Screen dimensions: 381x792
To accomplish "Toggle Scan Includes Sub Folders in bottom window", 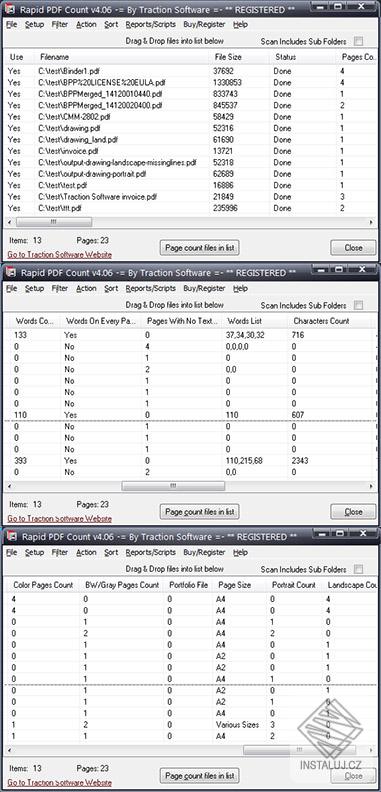I will click(x=358, y=569).
